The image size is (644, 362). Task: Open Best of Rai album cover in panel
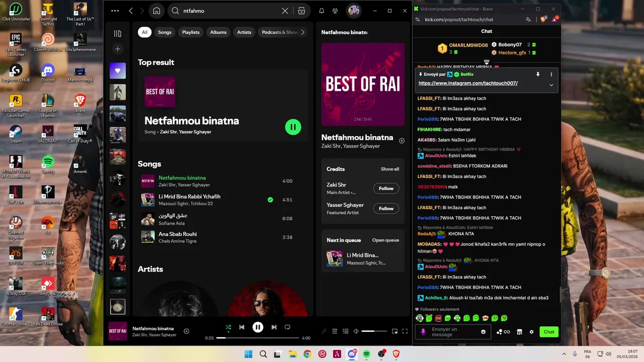pos(363,84)
